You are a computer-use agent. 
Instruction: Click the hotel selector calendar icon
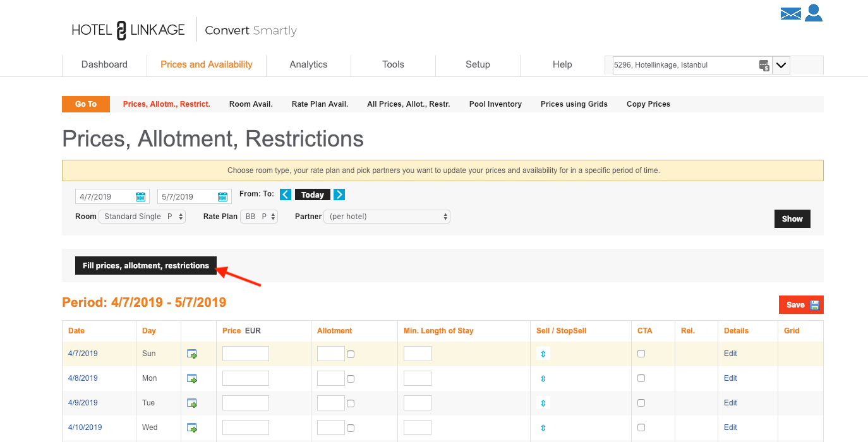[764, 65]
